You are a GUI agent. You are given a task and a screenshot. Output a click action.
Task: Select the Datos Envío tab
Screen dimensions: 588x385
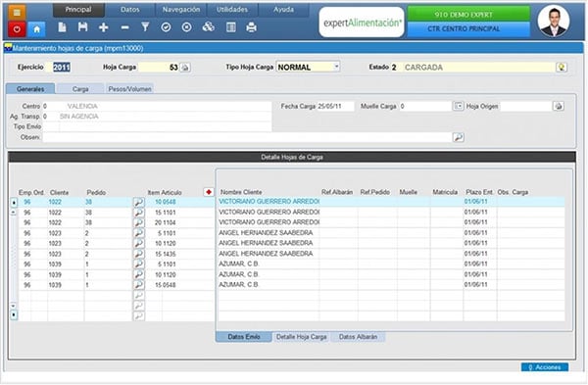(x=244, y=337)
